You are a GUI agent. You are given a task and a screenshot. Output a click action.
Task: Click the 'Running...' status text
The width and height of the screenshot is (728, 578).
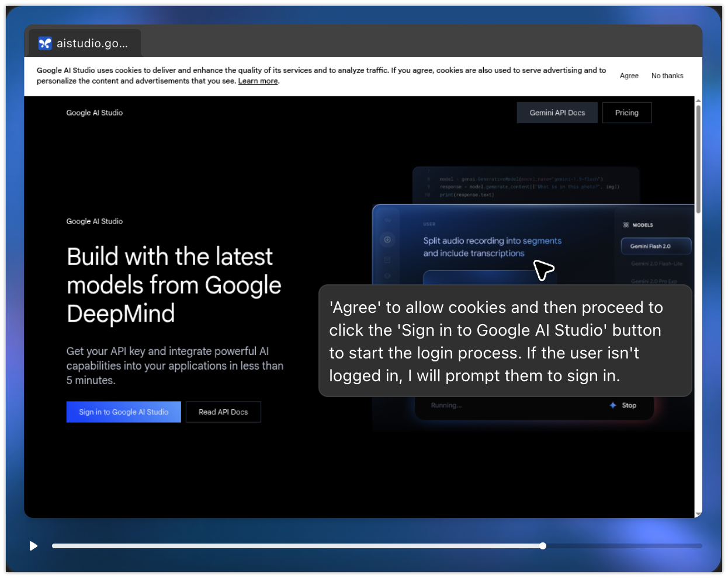coord(446,405)
